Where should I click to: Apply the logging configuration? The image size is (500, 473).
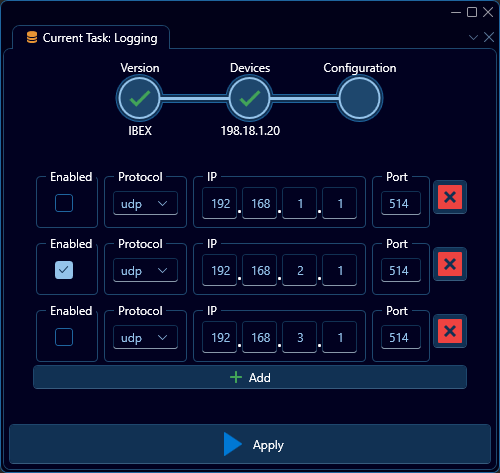250,444
